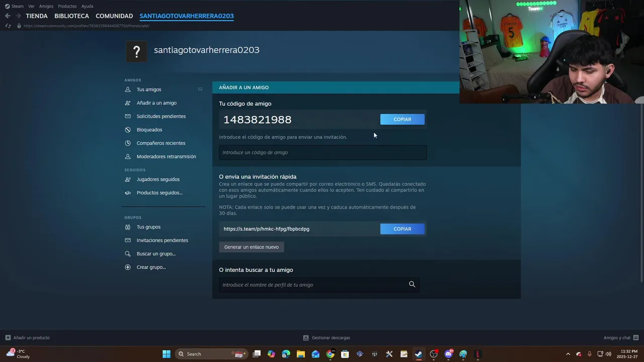
Task: Open File Explorer from the taskbar
Action: click(301, 354)
